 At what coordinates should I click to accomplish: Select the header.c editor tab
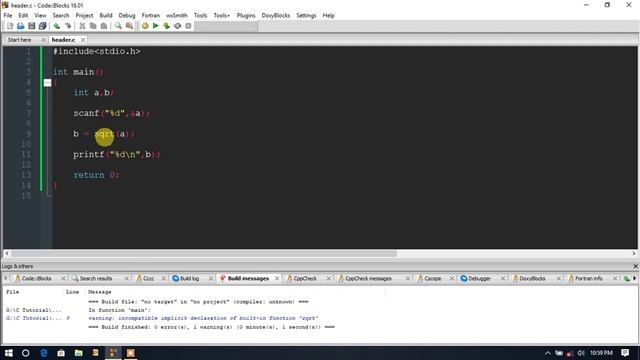[x=63, y=40]
